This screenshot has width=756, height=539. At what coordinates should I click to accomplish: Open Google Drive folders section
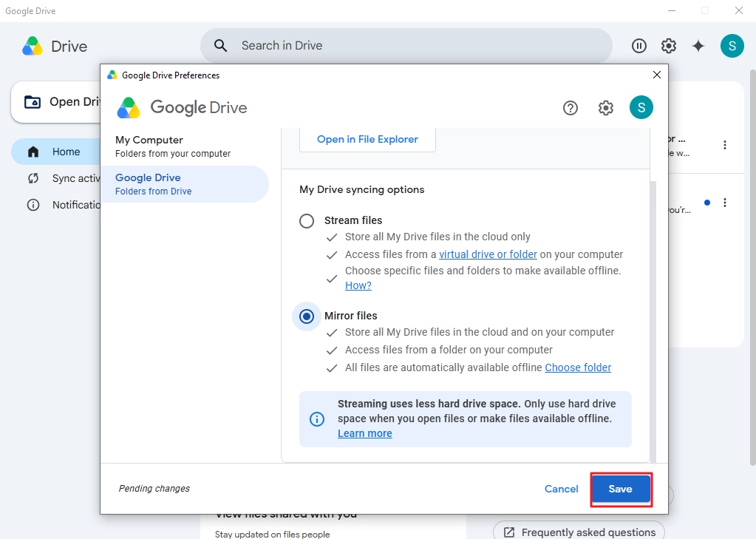pos(185,184)
